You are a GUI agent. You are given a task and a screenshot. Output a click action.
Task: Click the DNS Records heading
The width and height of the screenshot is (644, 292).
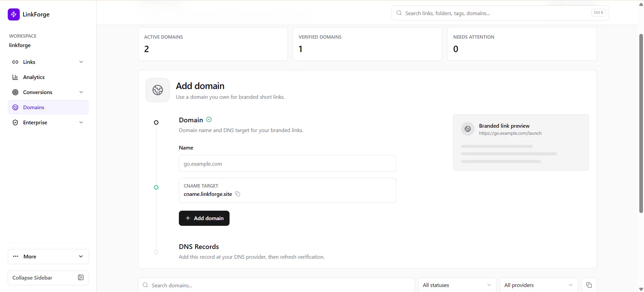tap(199, 247)
